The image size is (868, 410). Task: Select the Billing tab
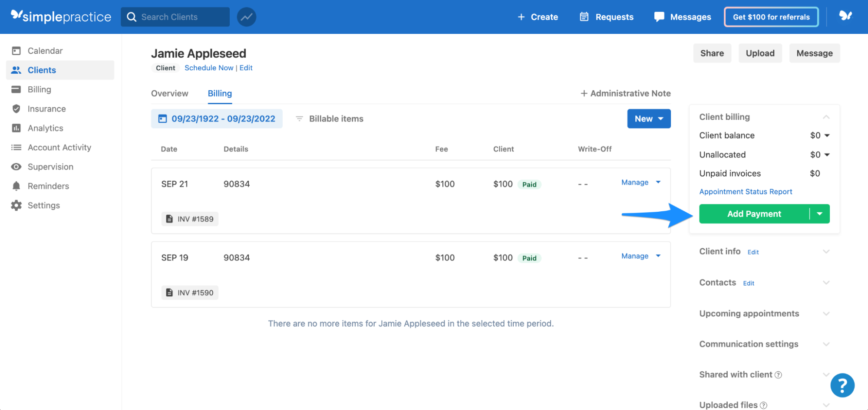click(x=219, y=93)
